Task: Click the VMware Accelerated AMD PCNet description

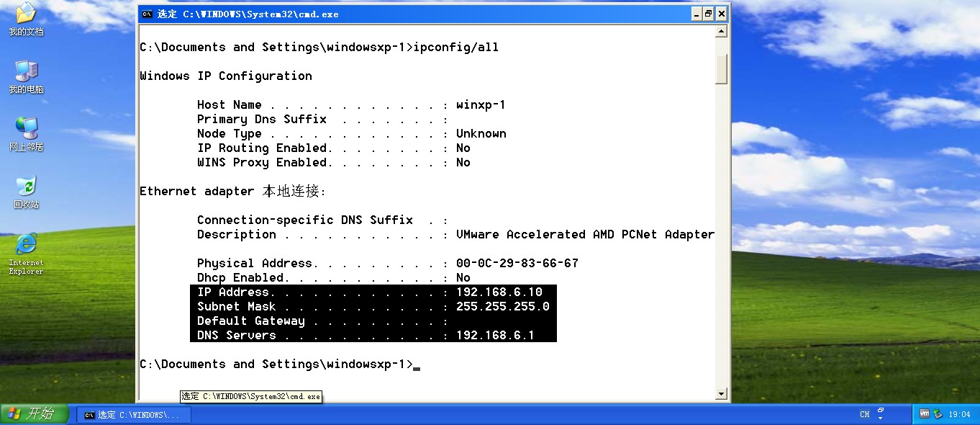Action: tap(586, 235)
